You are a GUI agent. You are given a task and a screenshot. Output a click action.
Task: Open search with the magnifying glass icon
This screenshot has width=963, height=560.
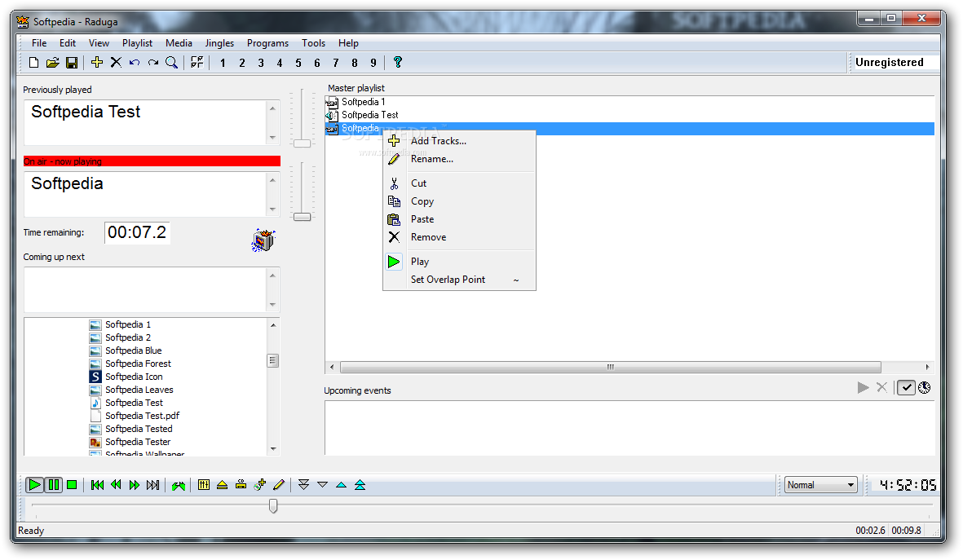click(172, 63)
